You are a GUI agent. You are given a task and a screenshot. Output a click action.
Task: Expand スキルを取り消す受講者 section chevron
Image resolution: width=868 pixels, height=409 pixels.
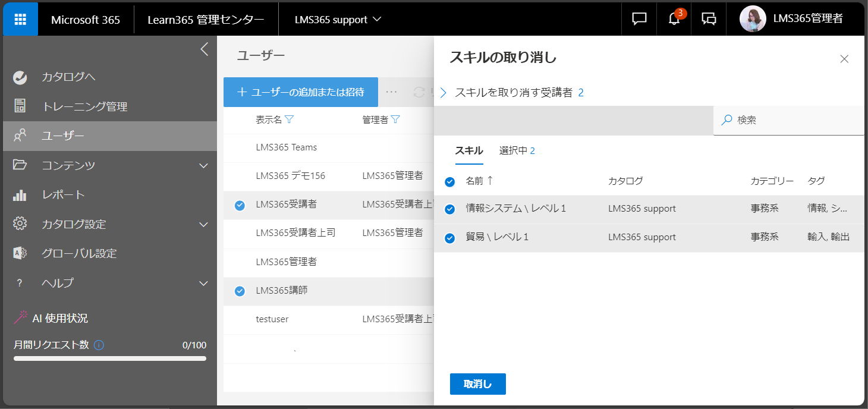444,93
